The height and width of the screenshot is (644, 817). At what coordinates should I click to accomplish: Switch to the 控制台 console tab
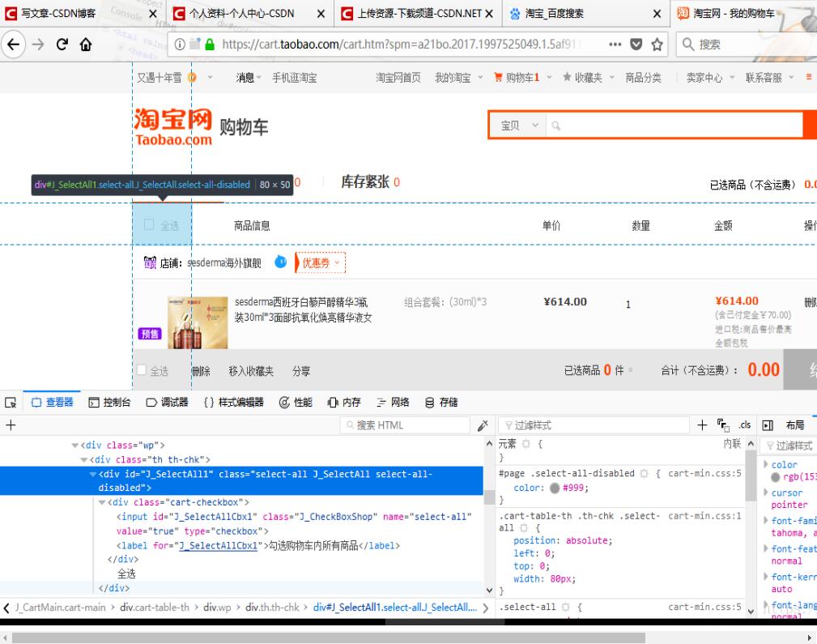click(109, 403)
